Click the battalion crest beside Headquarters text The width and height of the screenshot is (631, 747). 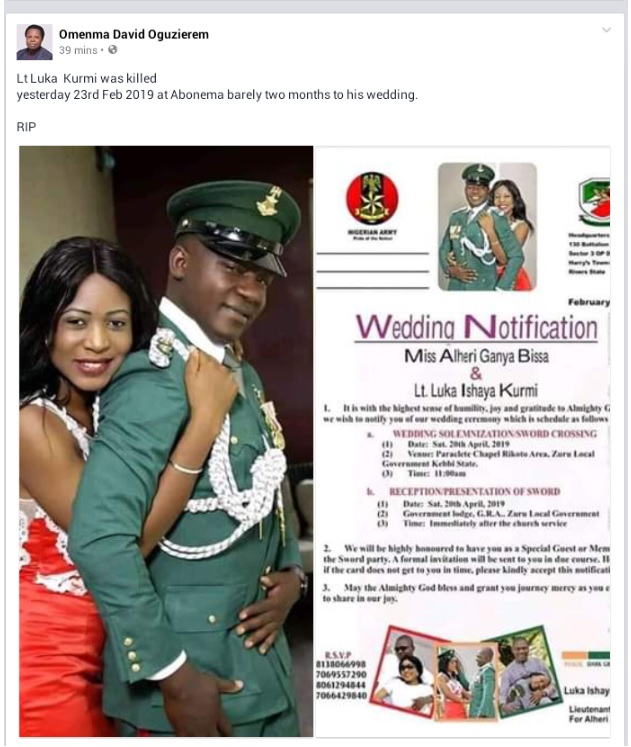(x=594, y=202)
